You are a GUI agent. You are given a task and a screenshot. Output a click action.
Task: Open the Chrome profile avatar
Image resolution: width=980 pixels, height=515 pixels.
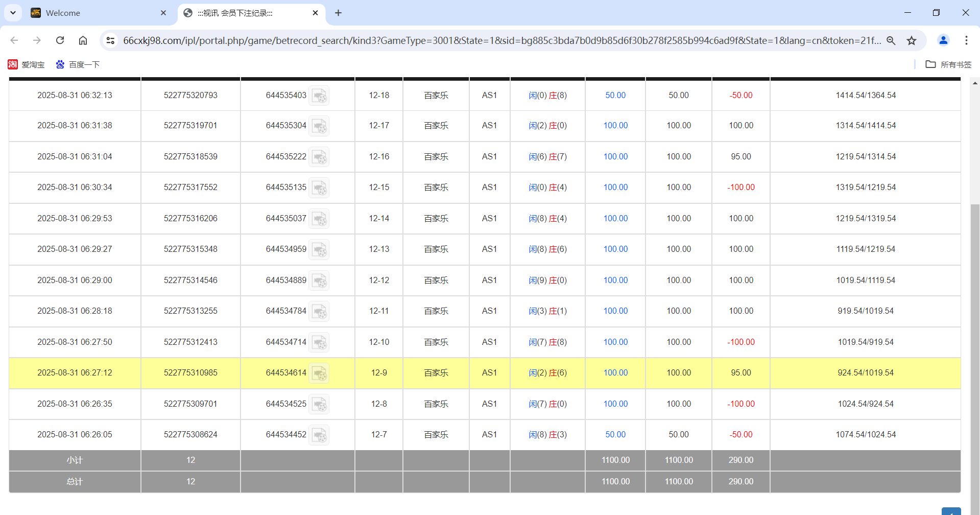[943, 40]
